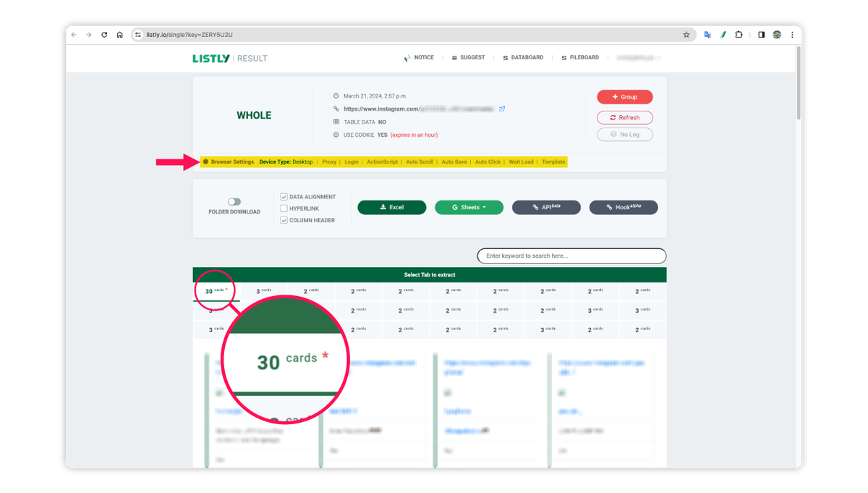Change Device Type: Desktop setting
Viewport: 868px width, 493px height.
click(286, 161)
